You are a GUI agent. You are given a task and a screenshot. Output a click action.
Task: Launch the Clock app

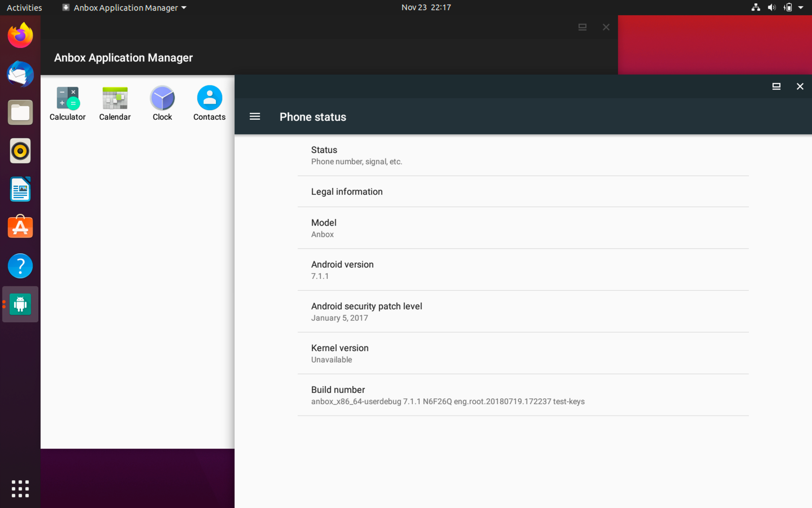(x=162, y=104)
